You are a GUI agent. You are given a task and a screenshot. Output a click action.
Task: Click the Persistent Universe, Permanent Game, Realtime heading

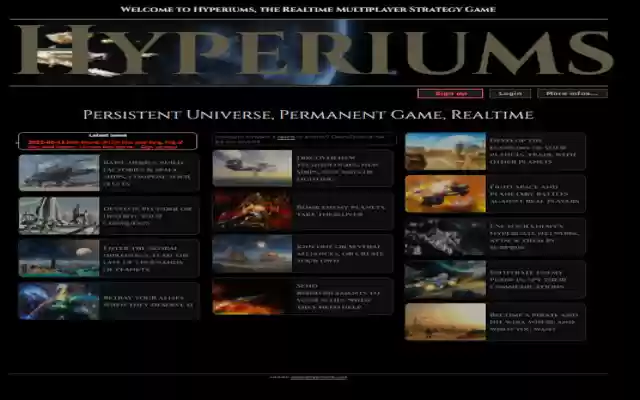[308, 115]
